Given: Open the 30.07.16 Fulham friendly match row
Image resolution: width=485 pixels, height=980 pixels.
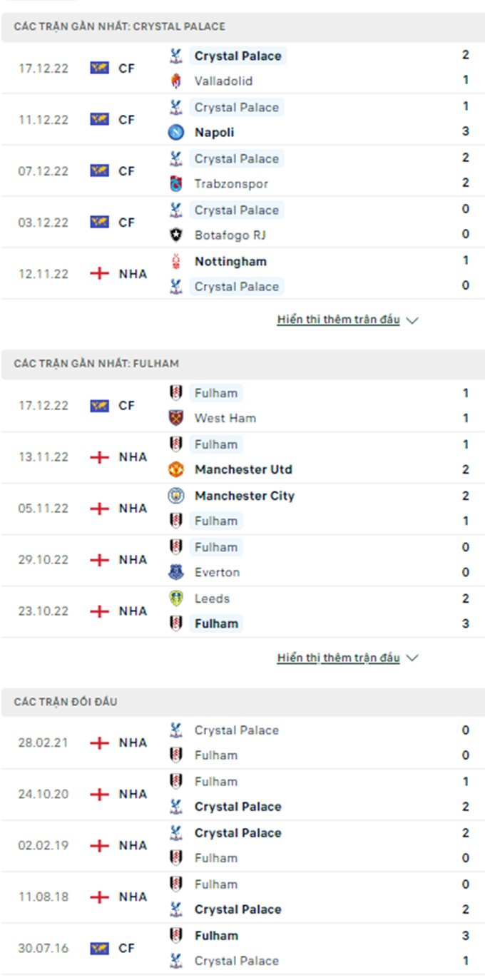Looking at the screenshot, I should tap(242, 948).
